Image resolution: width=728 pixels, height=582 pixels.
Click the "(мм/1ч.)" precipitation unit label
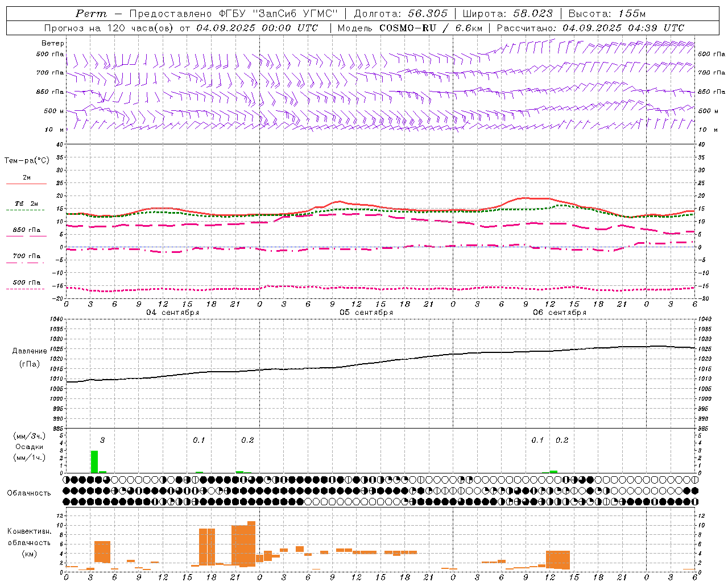[x=30, y=458]
